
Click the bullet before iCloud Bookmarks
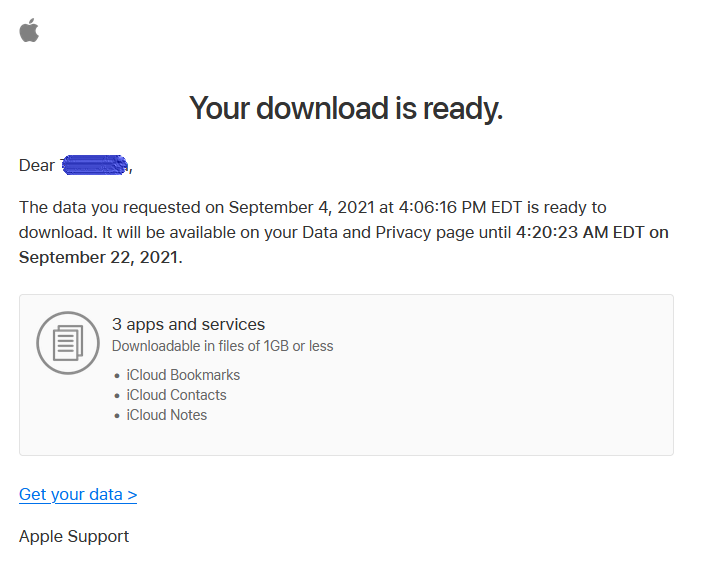tap(117, 376)
